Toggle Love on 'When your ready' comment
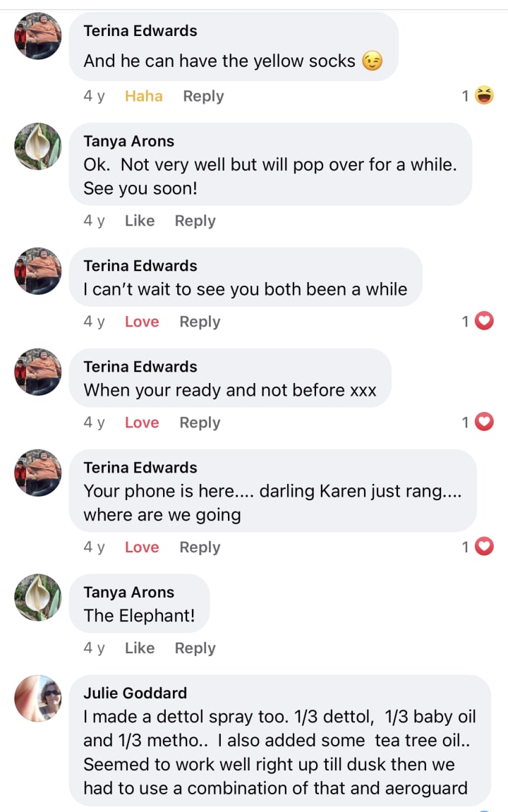The width and height of the screenshot is (508, 812). point(142,423)
